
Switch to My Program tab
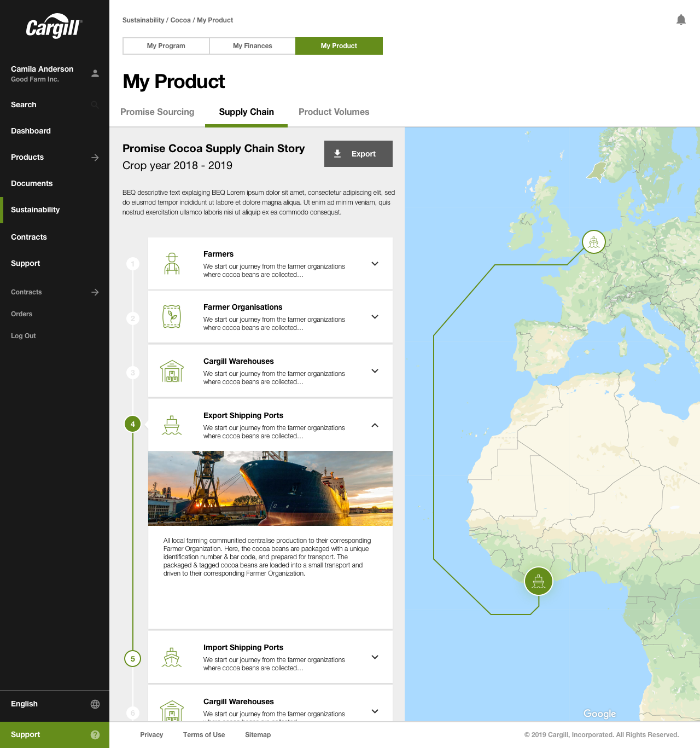pos(166,46)
